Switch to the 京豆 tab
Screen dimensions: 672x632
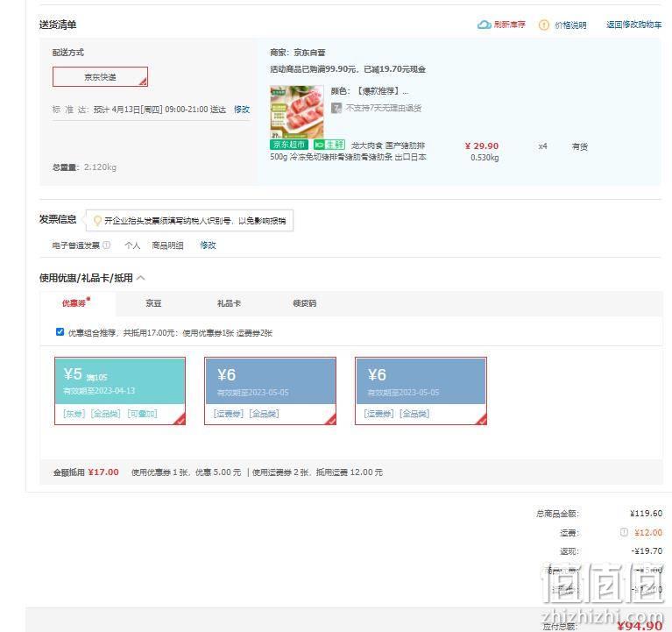coord(153,303)
